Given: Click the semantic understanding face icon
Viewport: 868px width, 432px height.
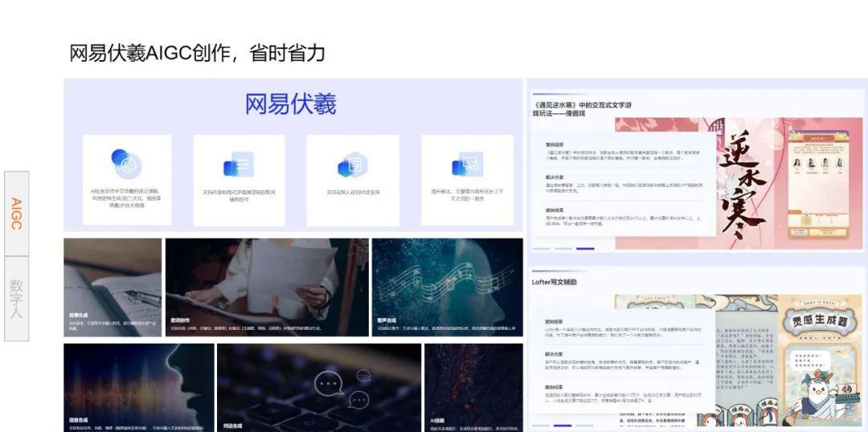Looking at the screenshot, I should [127, 164].
